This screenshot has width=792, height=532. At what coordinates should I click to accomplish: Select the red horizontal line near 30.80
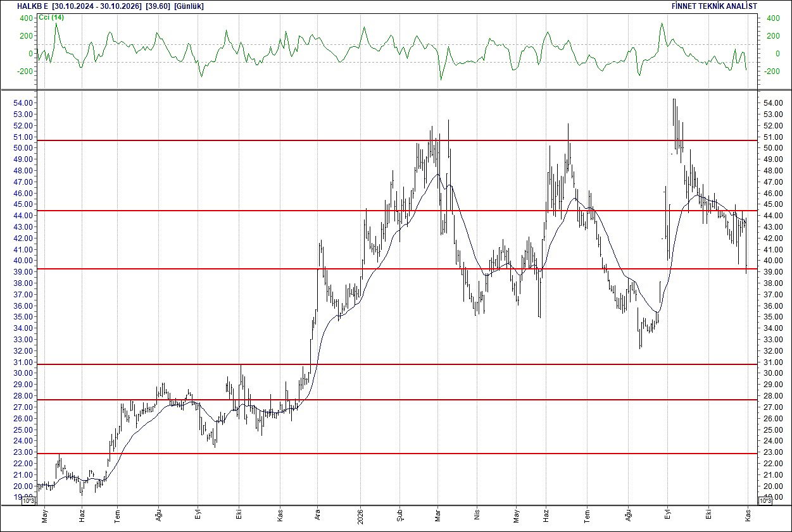397,364
